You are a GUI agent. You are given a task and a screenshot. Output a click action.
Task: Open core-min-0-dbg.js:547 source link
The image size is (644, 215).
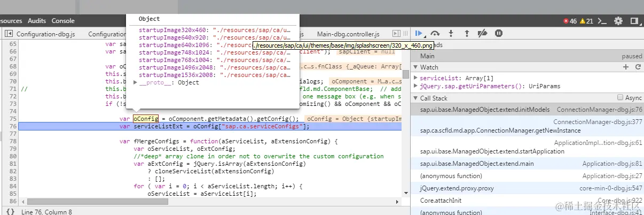pyautogui.click(x=611, y=188)
